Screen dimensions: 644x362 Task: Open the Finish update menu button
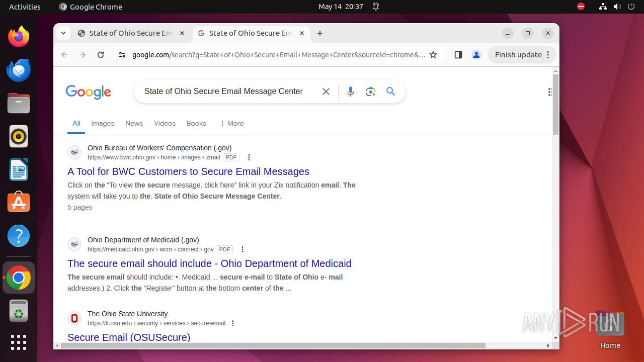(x=522, y=55)
